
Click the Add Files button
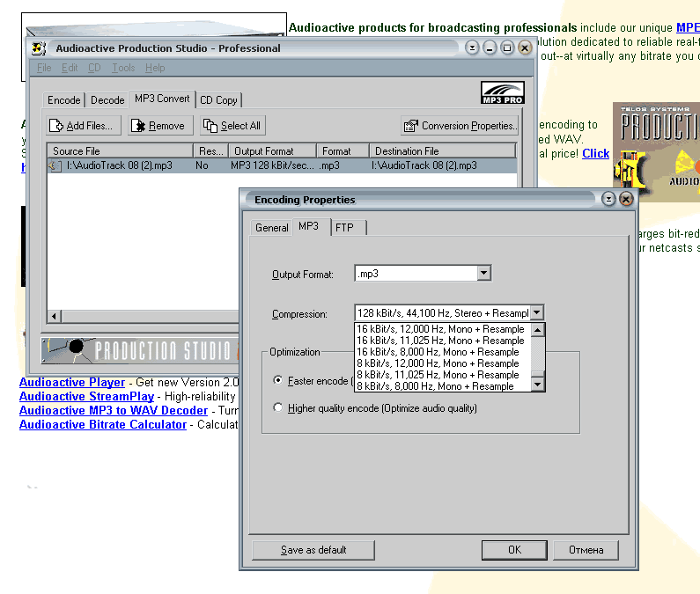tap(84, 126)
